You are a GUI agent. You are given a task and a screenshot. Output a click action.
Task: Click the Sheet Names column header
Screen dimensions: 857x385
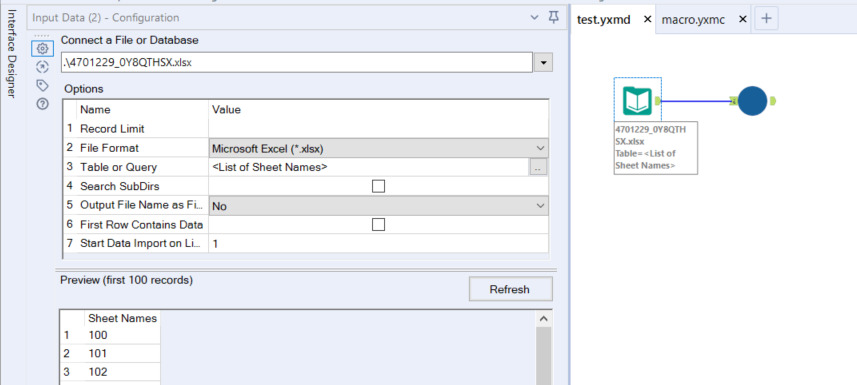[122, 318]
